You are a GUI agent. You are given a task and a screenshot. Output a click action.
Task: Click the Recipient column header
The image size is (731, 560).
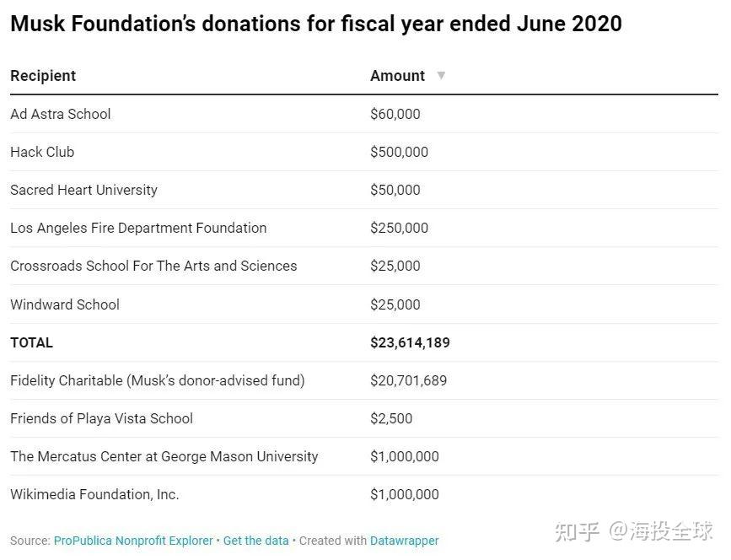click(43, 76)
